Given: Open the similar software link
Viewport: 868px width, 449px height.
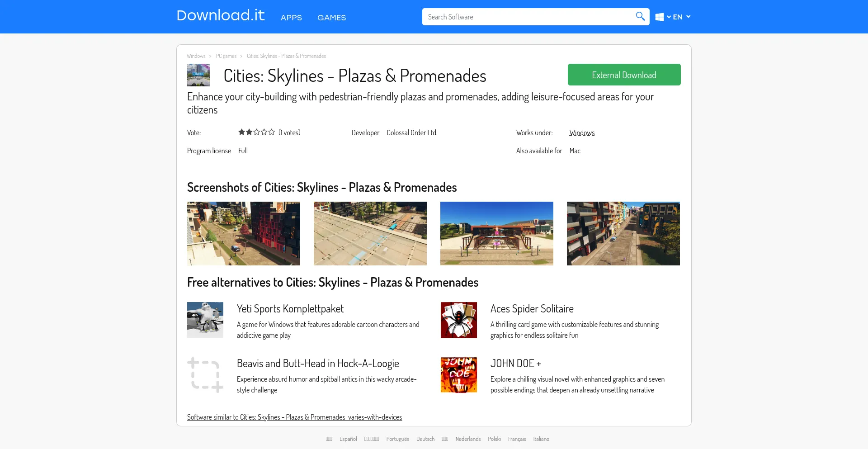Looking at the screenshot, I should pyautogui.click(x=294, y=417).
